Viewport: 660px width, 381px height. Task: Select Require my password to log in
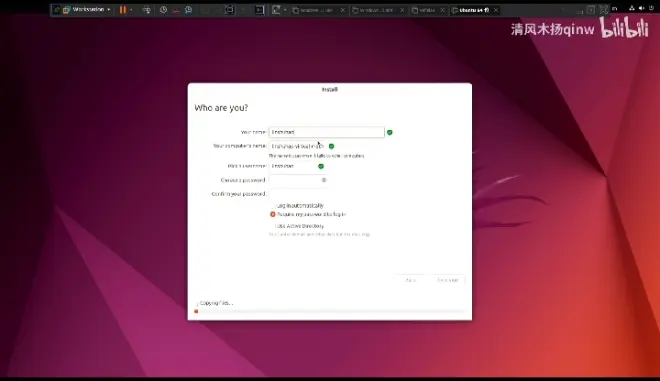point(308,214)
